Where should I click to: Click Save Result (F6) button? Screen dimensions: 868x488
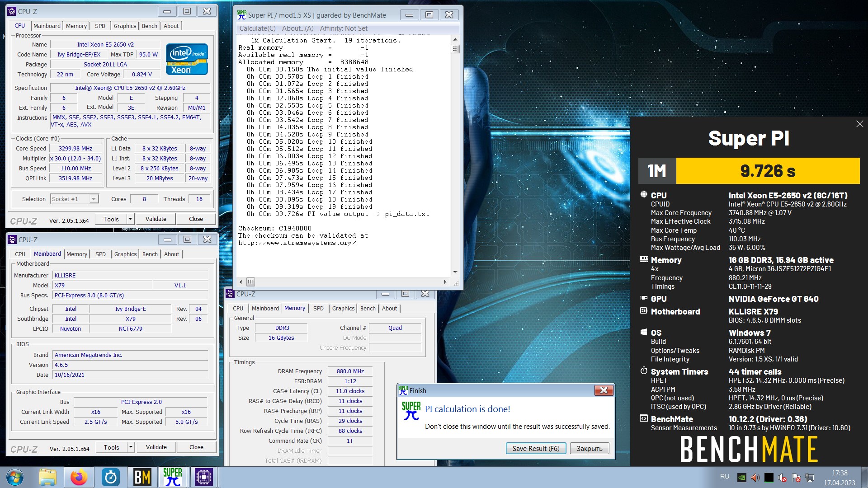536,448
